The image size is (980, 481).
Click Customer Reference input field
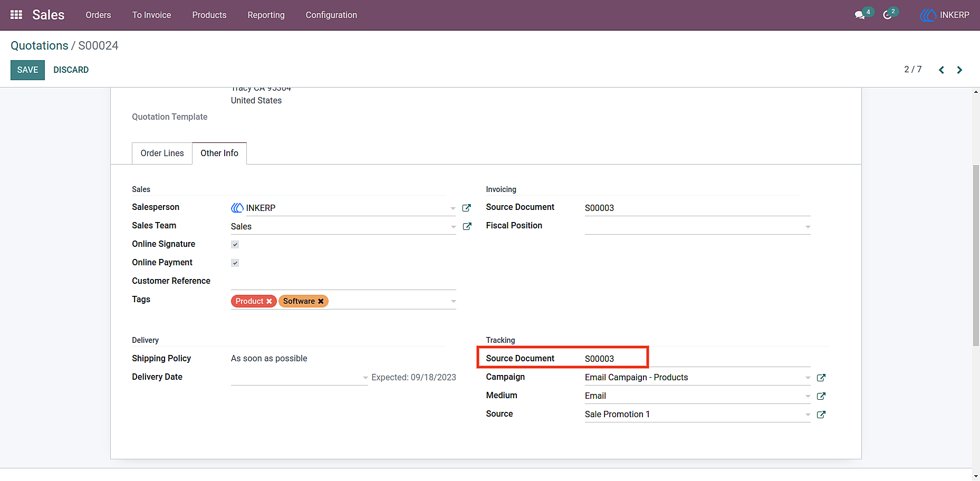coord(343,281)
